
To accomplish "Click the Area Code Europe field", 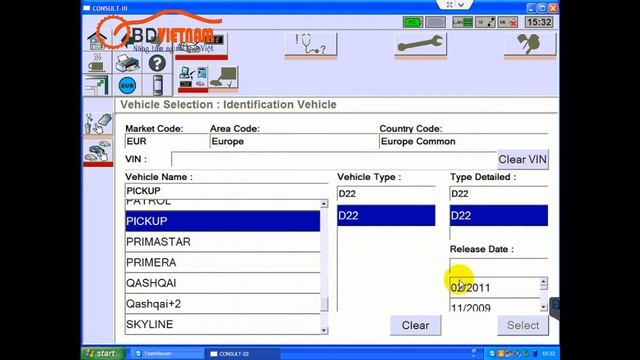I will click(x=294, y=141).
